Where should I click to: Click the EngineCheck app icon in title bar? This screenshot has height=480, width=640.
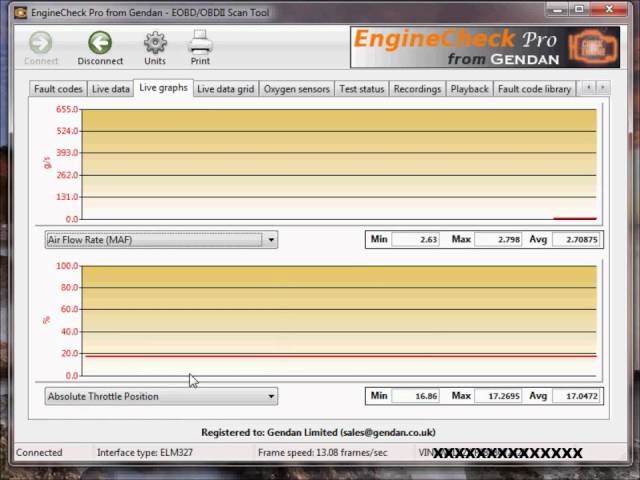[x=20, y=12]
